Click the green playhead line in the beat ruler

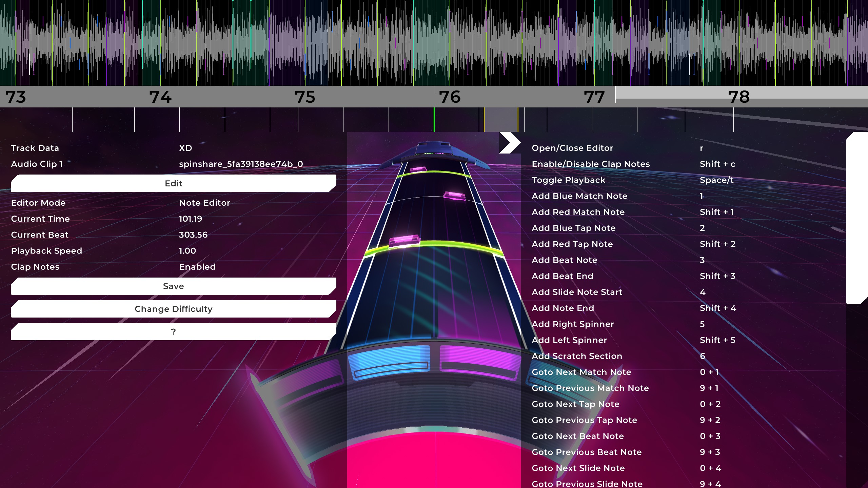point(434,120)
